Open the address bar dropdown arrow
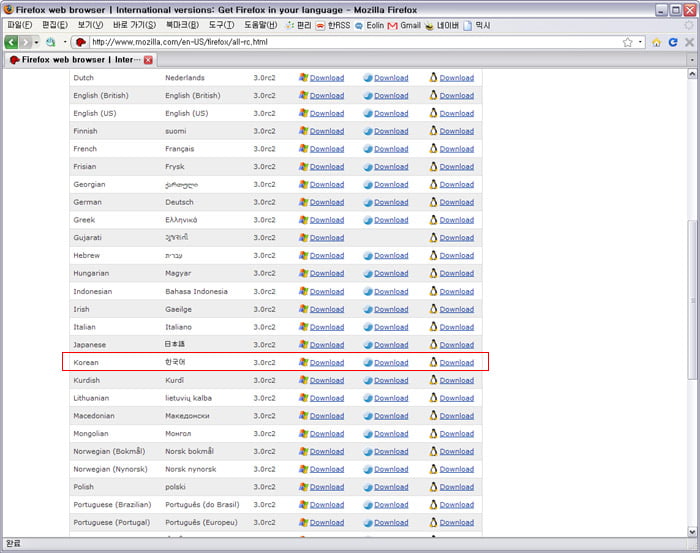Image resolution: width=700 pixels, height=553 pixels. pyautogui.click(x=640, y=42)
